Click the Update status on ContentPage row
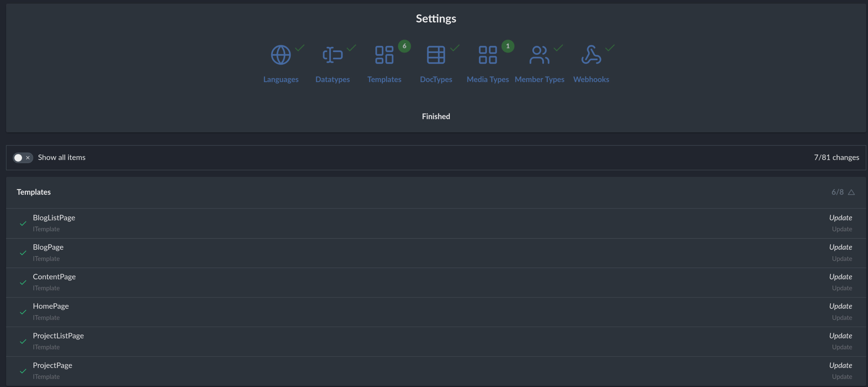This screenshot has width=868, height=387. [x=840, y=277]
